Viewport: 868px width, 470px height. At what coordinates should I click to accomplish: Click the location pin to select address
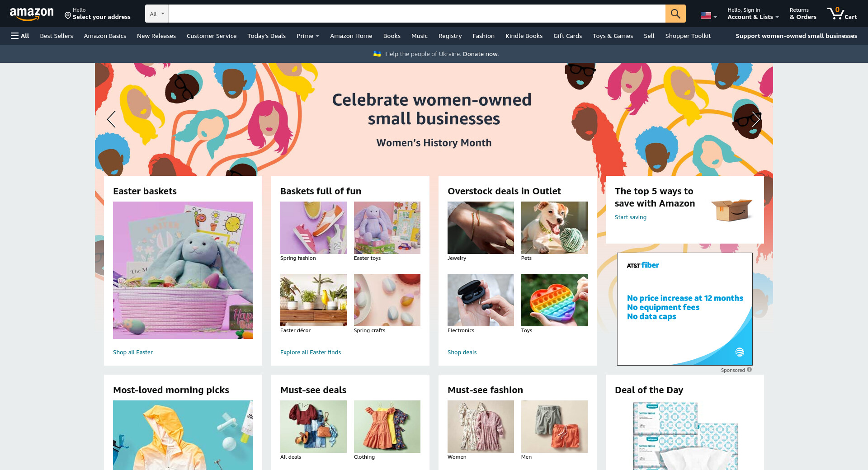[68, 16]
